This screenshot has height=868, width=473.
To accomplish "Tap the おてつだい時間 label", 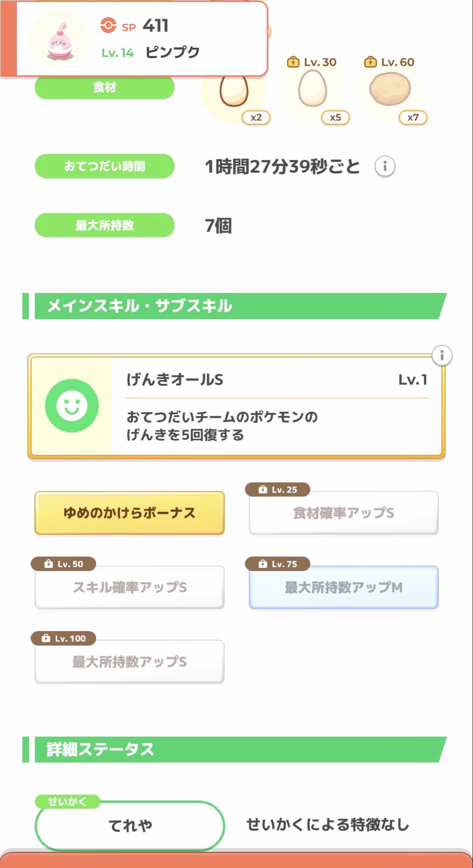I will point(104,166).
